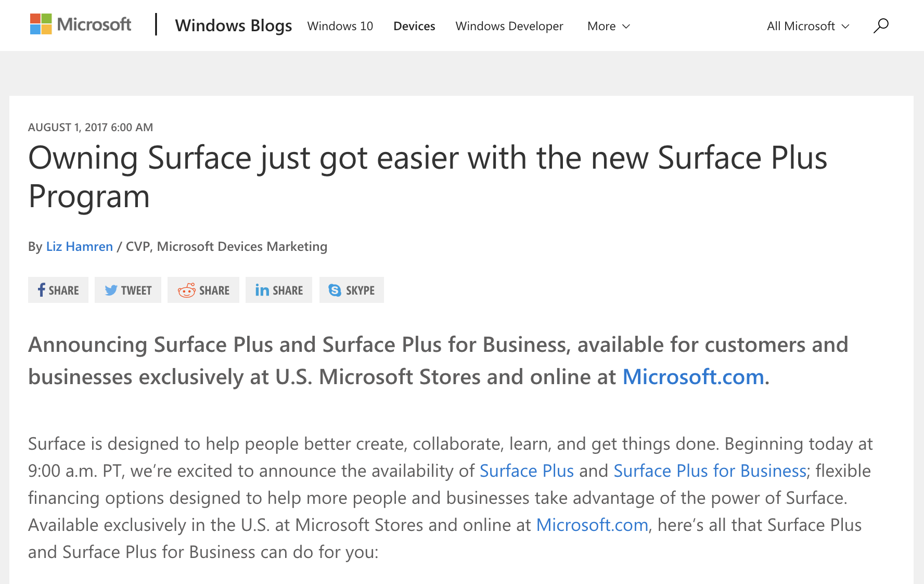The image size is (924, 584).
Task: Click the Microsoft logo
Action: click(81, 24)
